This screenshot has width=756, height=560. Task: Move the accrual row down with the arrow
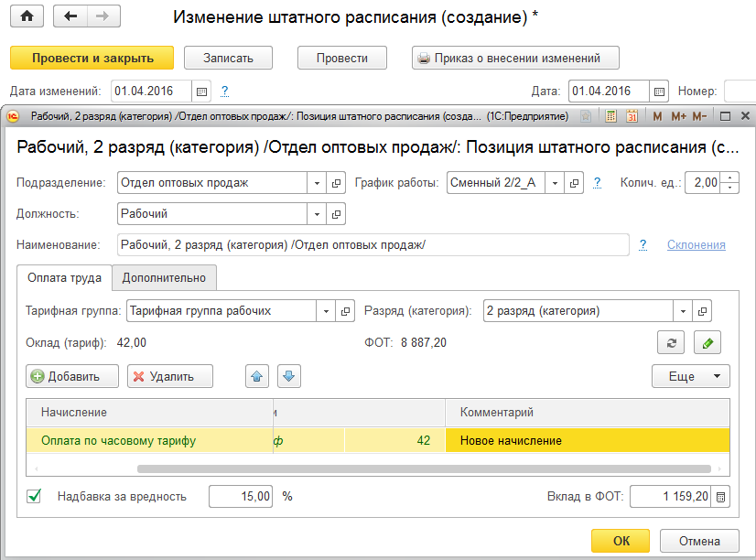coord(288,376)
